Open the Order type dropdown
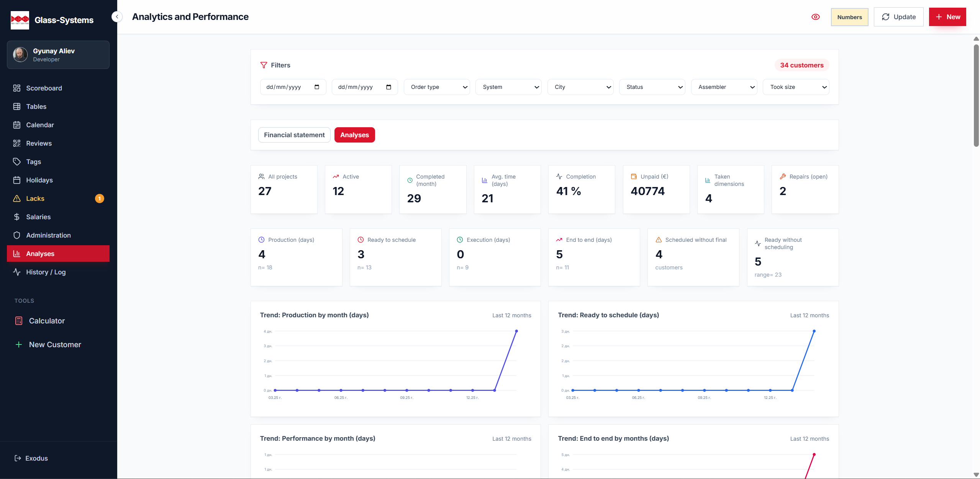The image size is (980, 479). click(436, 87)
